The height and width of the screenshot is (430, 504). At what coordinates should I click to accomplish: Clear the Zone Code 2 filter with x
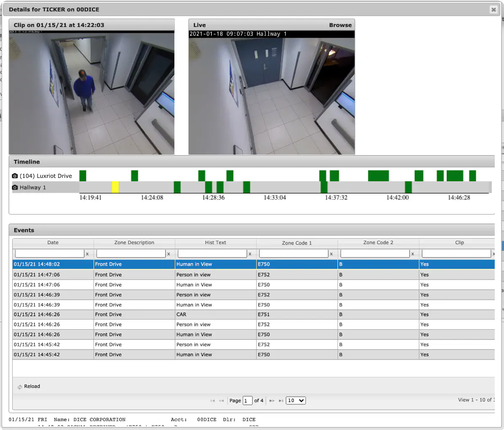(x=413, y=254)
